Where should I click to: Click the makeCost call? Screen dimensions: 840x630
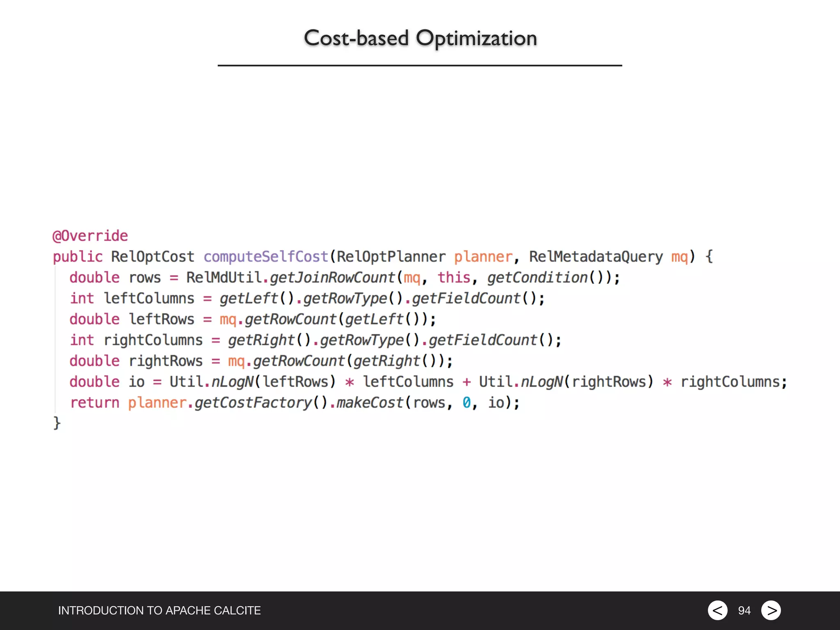[x=370, y=403]
